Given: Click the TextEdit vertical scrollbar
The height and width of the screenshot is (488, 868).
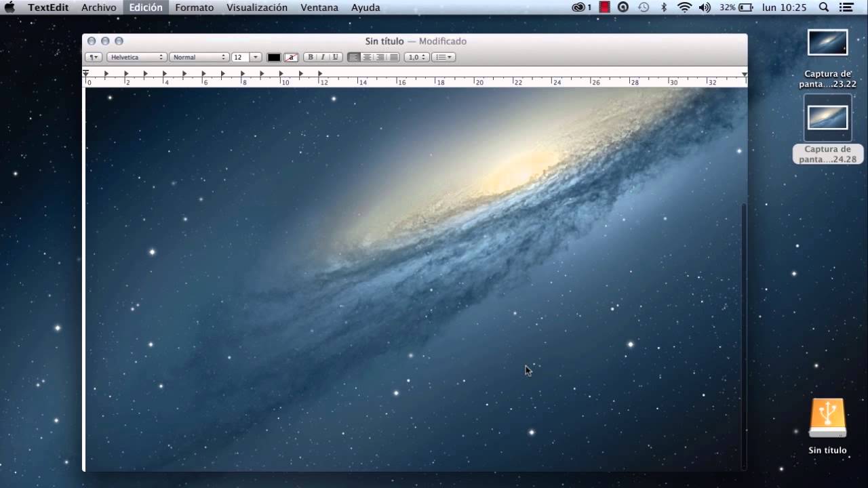Looking at the screenshot, I should click(744, 335).
